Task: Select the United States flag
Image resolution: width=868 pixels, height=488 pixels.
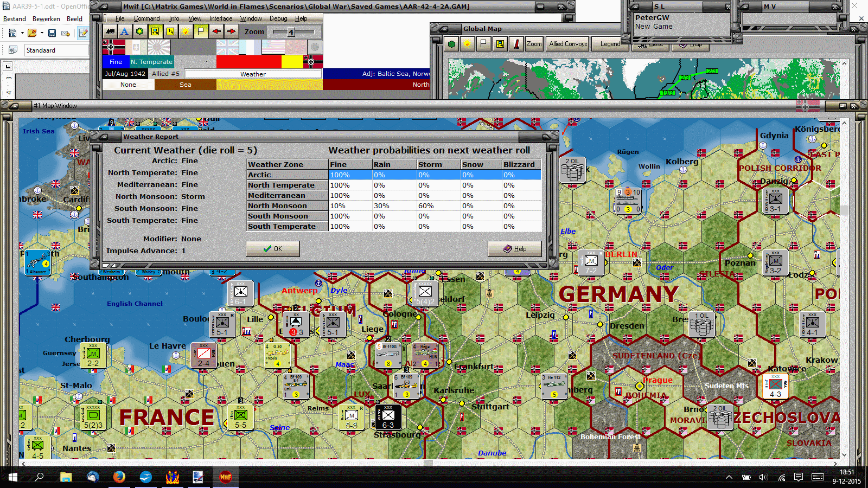Action: coord(273,47)
